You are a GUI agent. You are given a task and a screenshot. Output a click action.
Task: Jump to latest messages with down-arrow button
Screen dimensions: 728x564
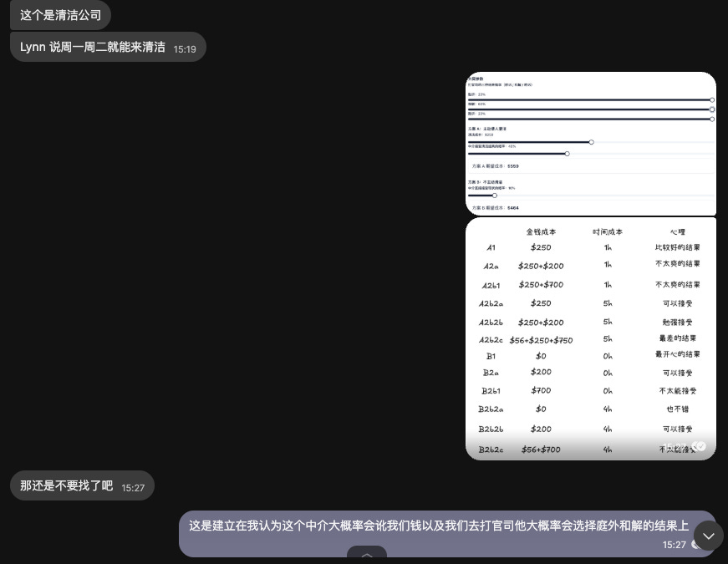pyautogui.click(x=709, y=536)
